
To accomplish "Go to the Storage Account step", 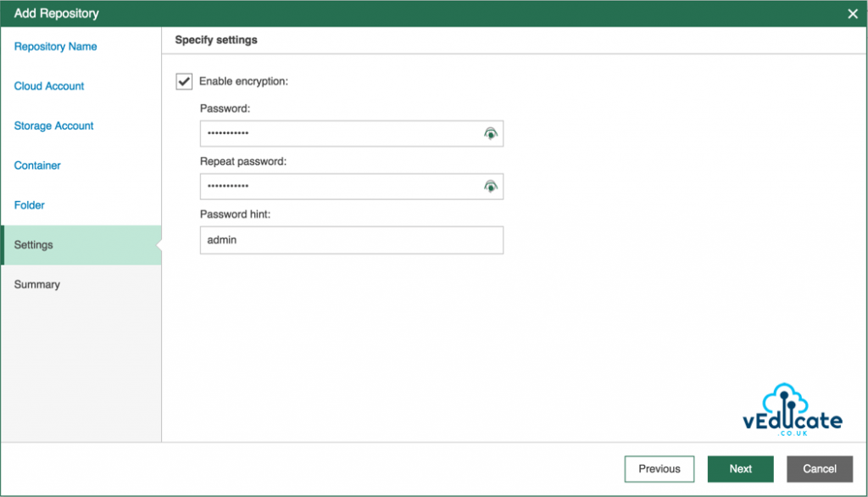I will pos(53,126).
